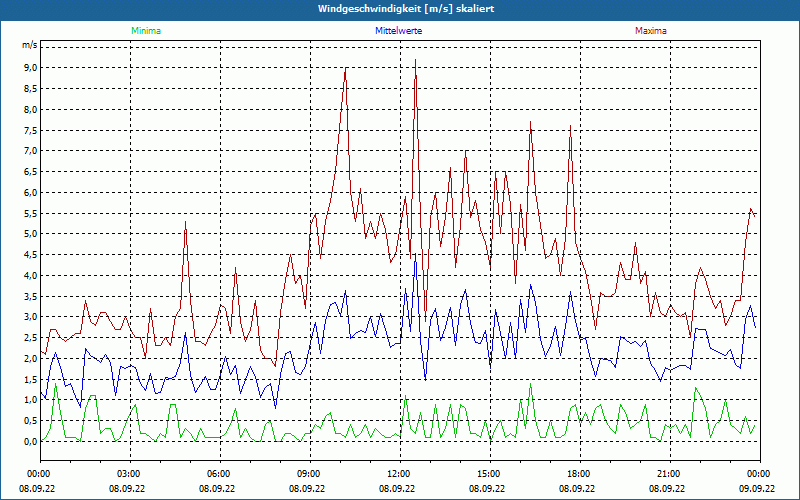800x500 pixels.
Task: Click the 3,0 y-axis value
Action: pos(31,317)
